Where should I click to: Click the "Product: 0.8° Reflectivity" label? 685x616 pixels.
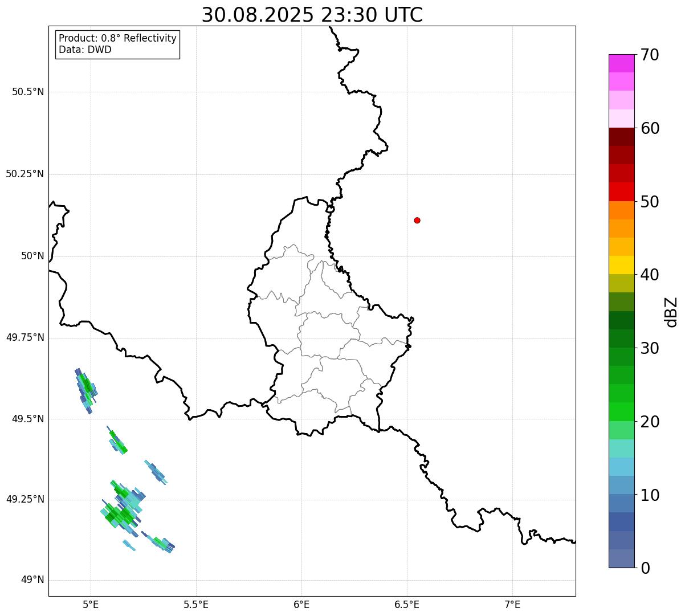tap(118, 38)
